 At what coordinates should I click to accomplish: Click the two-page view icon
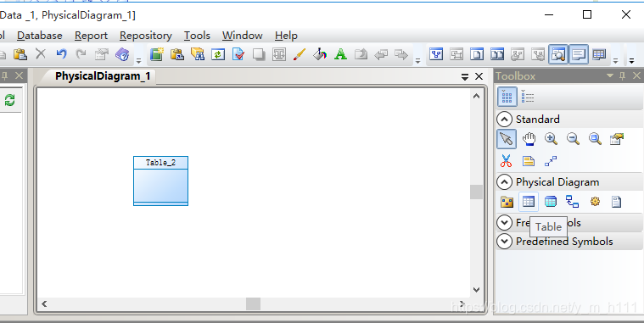(x=497, y=54)
